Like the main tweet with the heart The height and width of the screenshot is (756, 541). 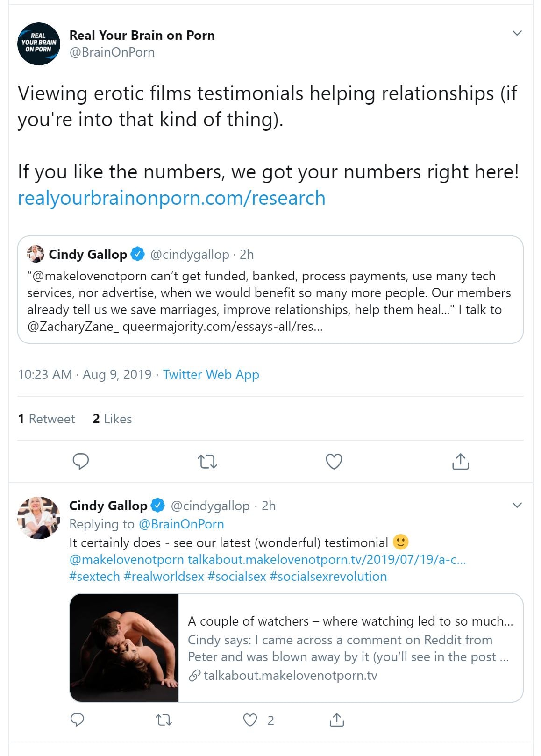pyautogui.click(x=334, y=461)
